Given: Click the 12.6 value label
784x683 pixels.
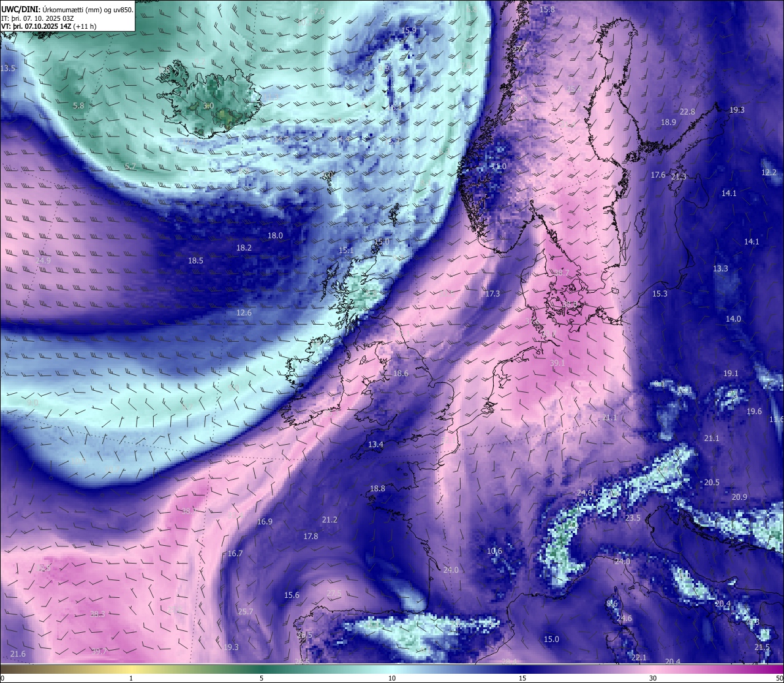Looking at the screenshot, I should (x=244, y=313).
